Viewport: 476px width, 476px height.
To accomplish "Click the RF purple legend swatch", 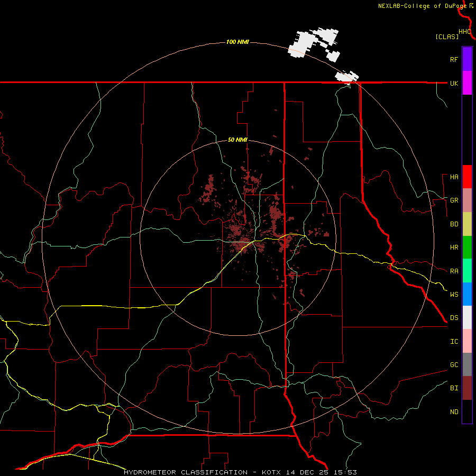I will point(467,59).
